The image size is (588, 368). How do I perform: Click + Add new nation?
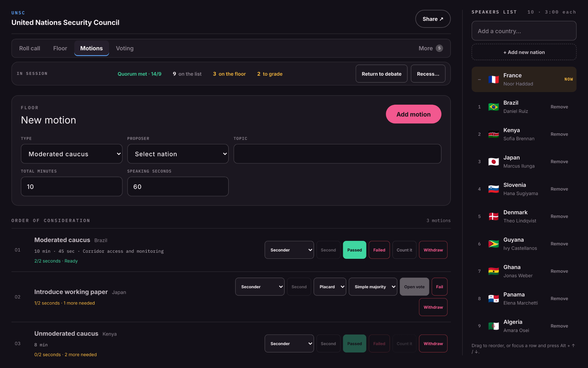coord(524,52)
